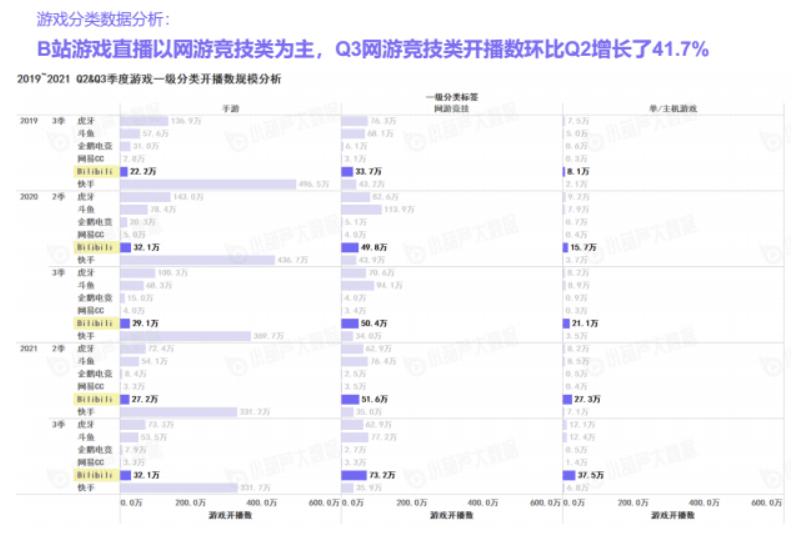
Task: Click the 一级分类标签 header label
Action: click(x=452, y=97)
